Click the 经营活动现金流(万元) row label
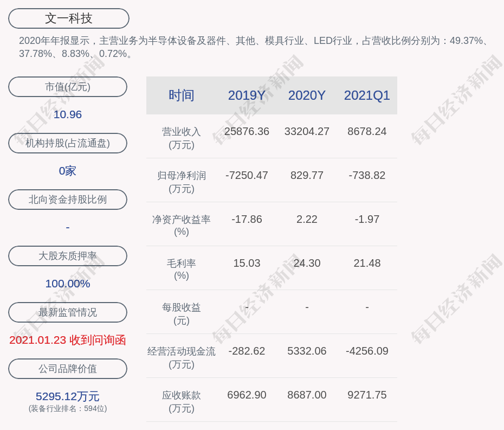The height and width of the screenshot is (430, 504). tap(182, 358)
